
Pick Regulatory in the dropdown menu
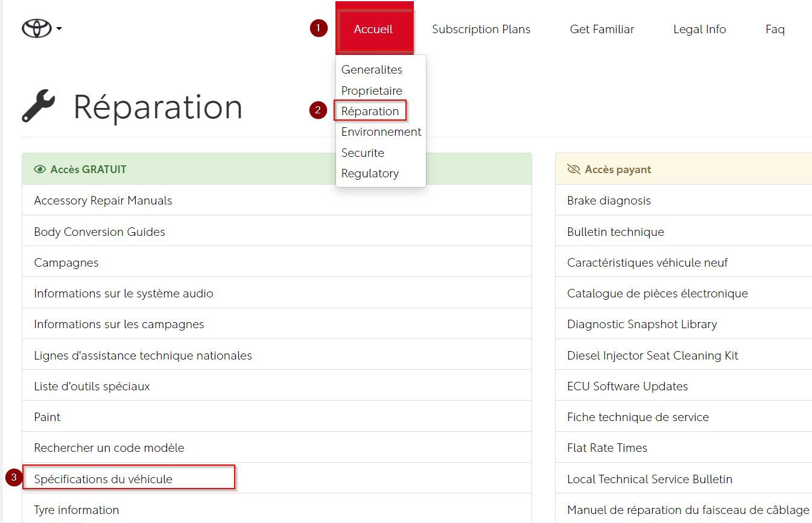click(370, 173)
